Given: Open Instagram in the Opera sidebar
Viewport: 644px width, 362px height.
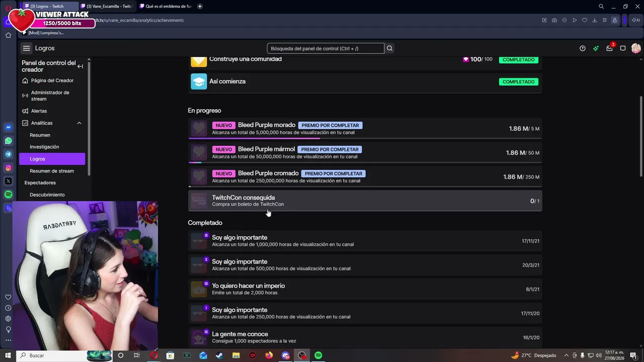Looking at the screenshot, I should click(x=8, y=168).
